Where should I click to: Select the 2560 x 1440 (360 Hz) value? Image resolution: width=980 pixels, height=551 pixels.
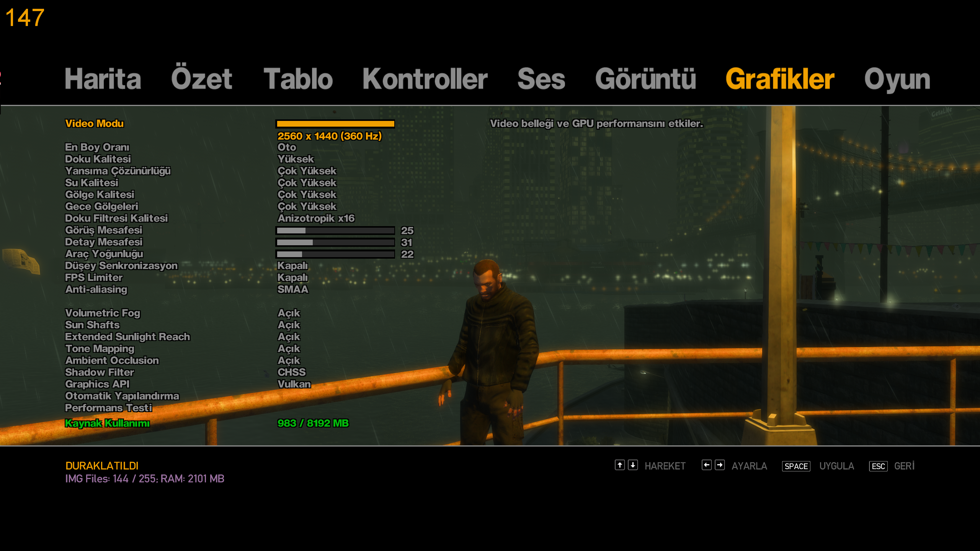329,136
